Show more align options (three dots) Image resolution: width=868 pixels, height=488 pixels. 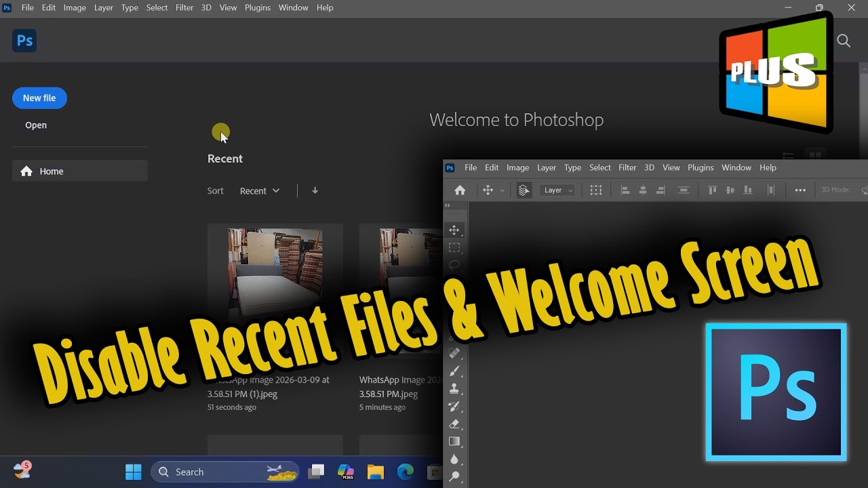click(x=800, y=190)
